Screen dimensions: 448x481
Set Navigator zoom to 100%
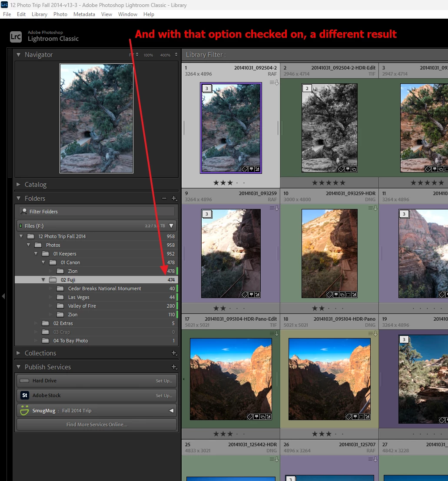[x=148, y=55]
